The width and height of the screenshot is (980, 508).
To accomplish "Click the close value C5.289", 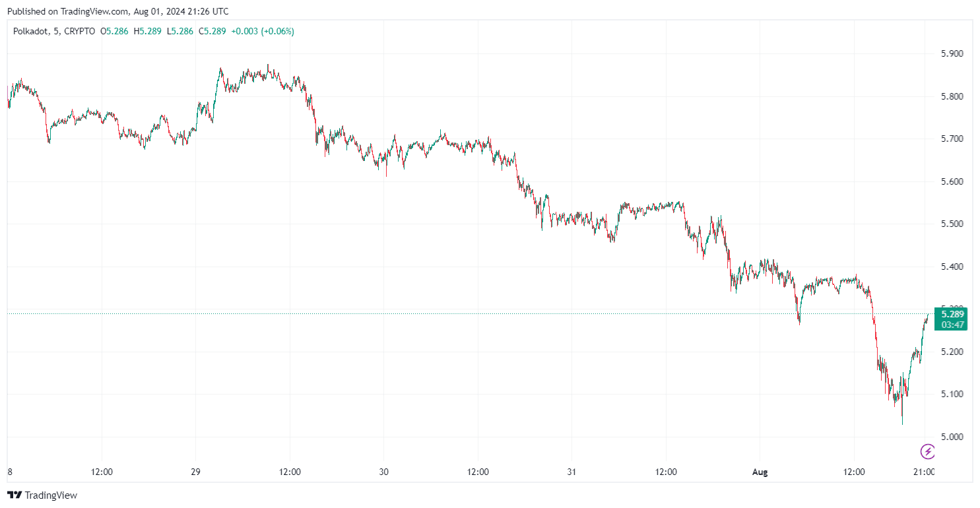I will [211, 31].
